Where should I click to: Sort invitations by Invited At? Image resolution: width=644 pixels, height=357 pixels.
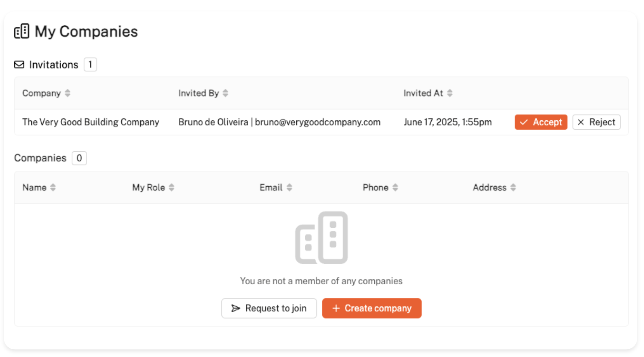coord(450,93)
